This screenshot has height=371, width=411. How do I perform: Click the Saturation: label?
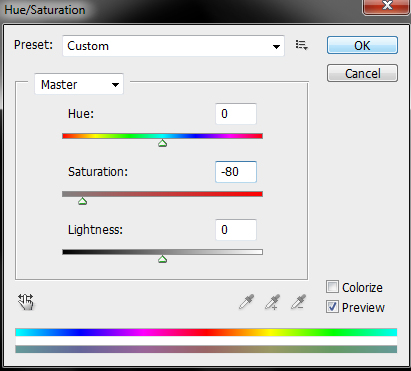98,172
